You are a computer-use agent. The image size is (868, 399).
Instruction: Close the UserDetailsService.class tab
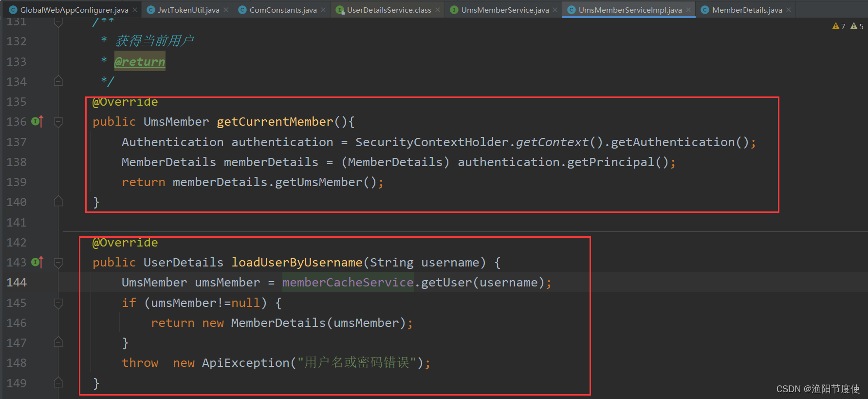click(438, 10)
